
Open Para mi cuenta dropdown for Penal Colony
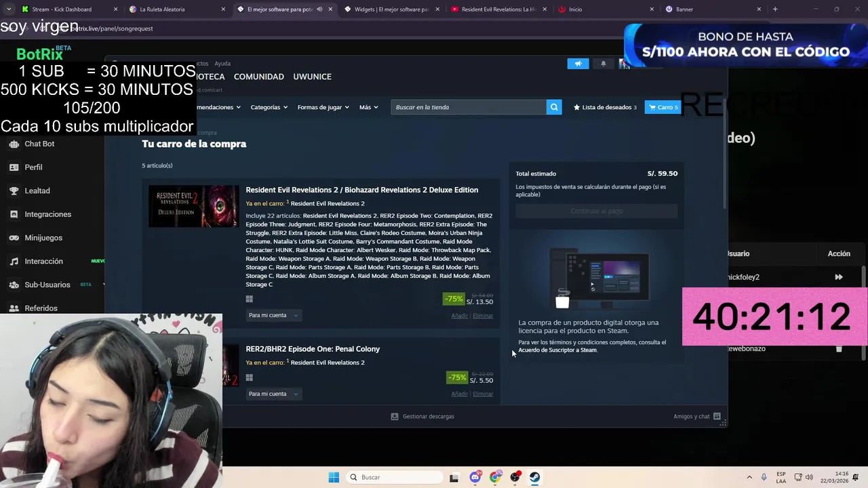pos(273,394)
